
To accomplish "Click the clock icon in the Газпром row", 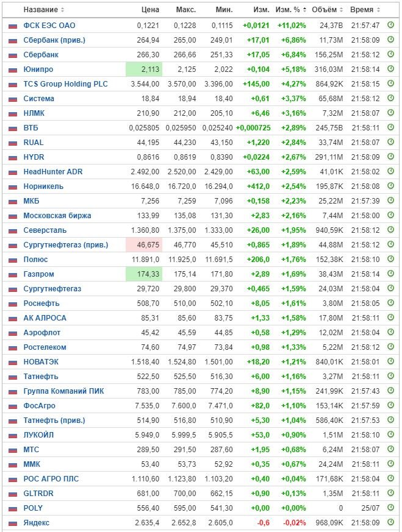I will coord(391,273).
